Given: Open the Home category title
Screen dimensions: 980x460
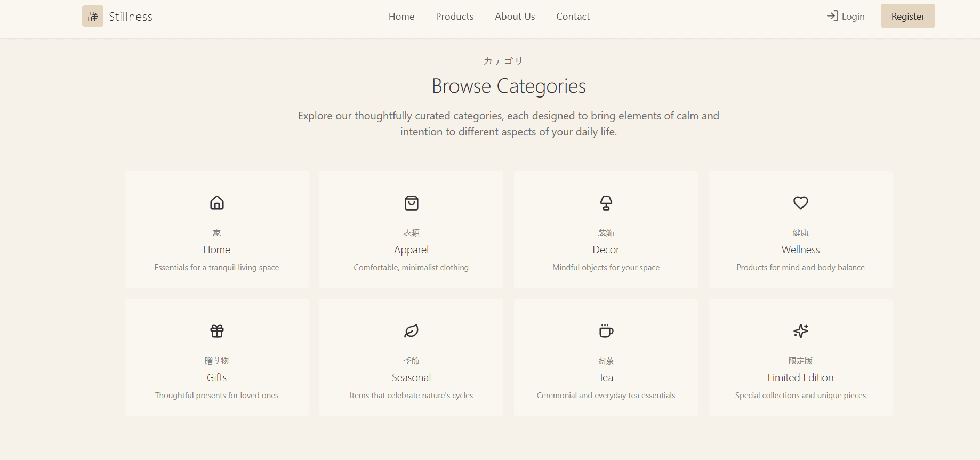Looking at the screenshot, I should [x=217, y=249].
